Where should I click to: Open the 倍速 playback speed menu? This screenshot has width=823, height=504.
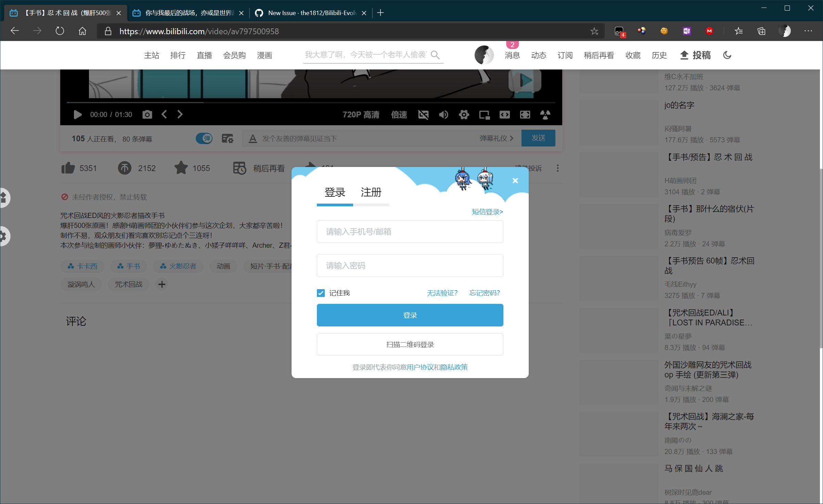pos(399,115)
